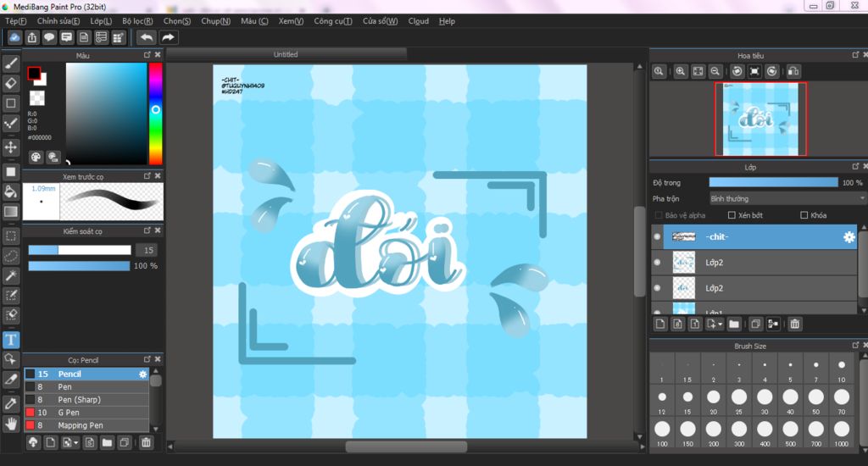Toggle visibility of second Lớp2 layer

coord(657,288)
